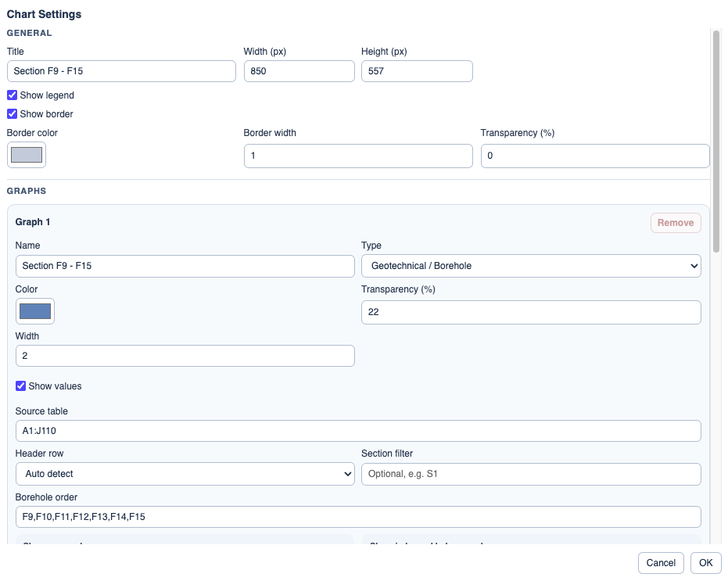The image size is (728, 581).
Task: Open the Type dropdown showing Geotechnical / Borehole
Action: coord(531,266)
